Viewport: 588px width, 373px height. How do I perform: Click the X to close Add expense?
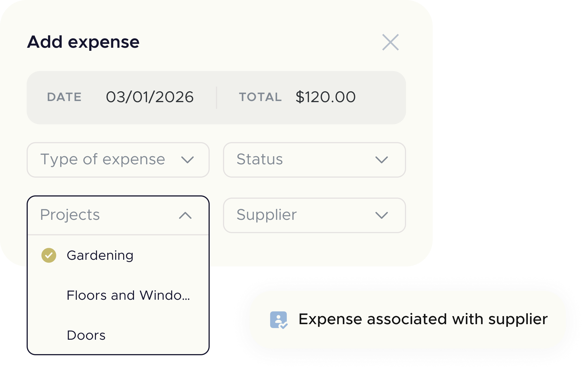click(391, 42)
